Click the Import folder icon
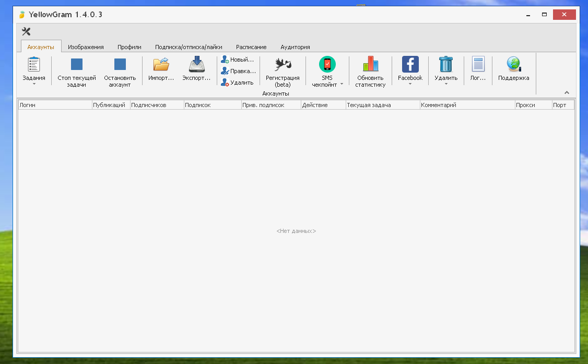Viewport: 588px width, 364px height. pos(161,64)
